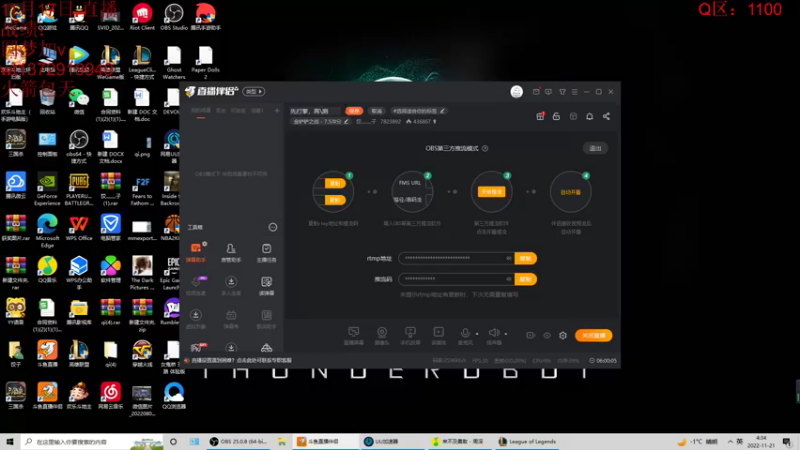Open 主播任务 tool
Viewport: 800px width, 450px height.
coord(266,253)
